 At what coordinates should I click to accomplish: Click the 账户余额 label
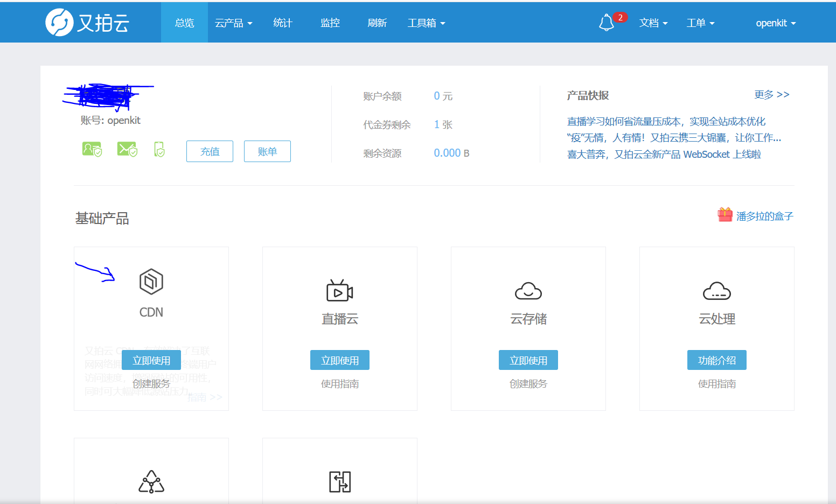tap(382, 96)
